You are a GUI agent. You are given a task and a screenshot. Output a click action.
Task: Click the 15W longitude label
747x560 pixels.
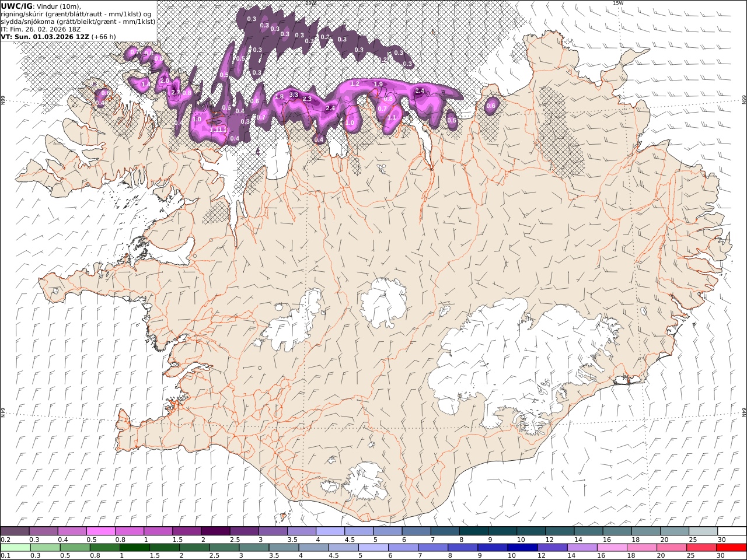click(619, 3)
